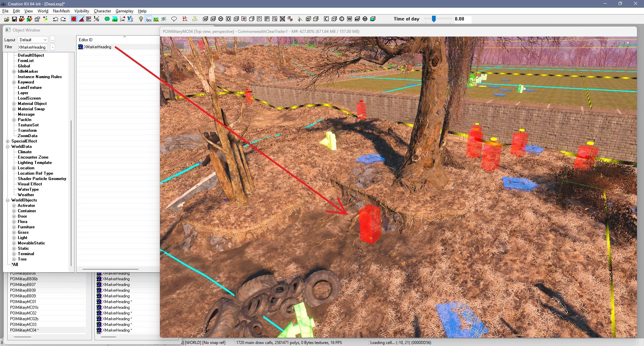The height and width of the screenshot is (346, 644).
Task: Open the Gameplay menu
Action: tap(124, 11)
